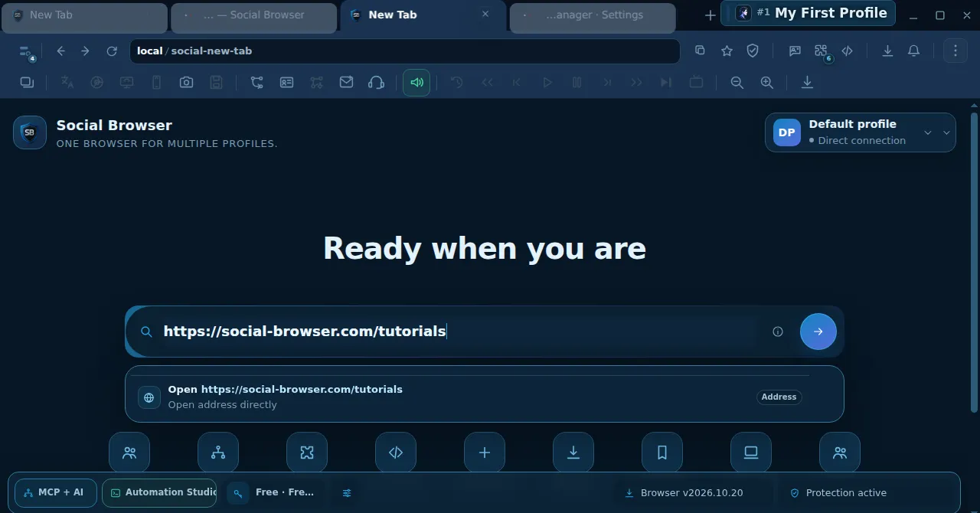Click the copy icon right of the address bar

point(700,51)
